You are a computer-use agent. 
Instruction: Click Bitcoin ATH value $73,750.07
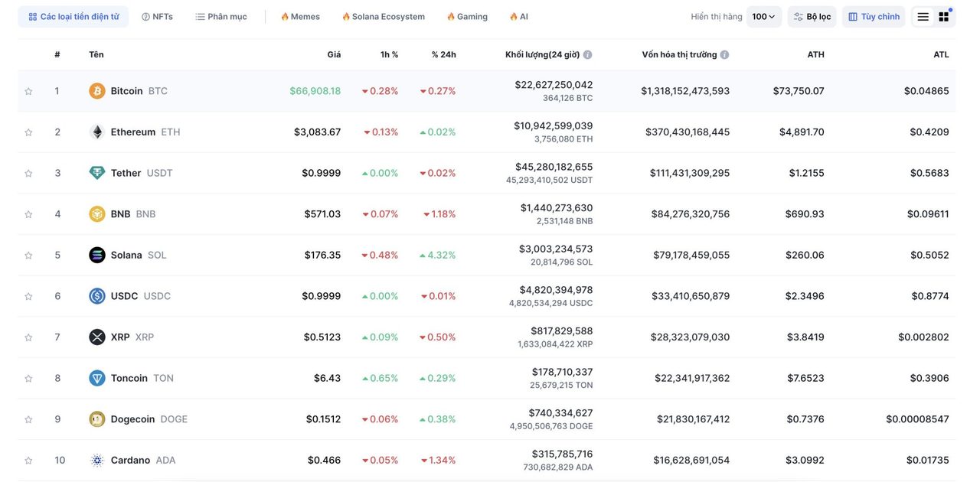(799, 91)
